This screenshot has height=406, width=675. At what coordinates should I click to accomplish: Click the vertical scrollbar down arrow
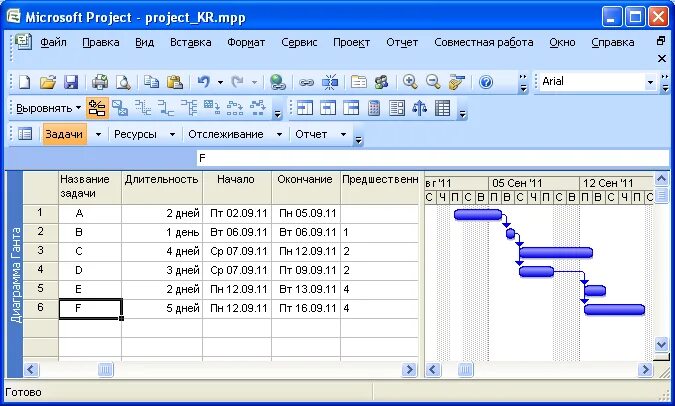pos(661,344)
